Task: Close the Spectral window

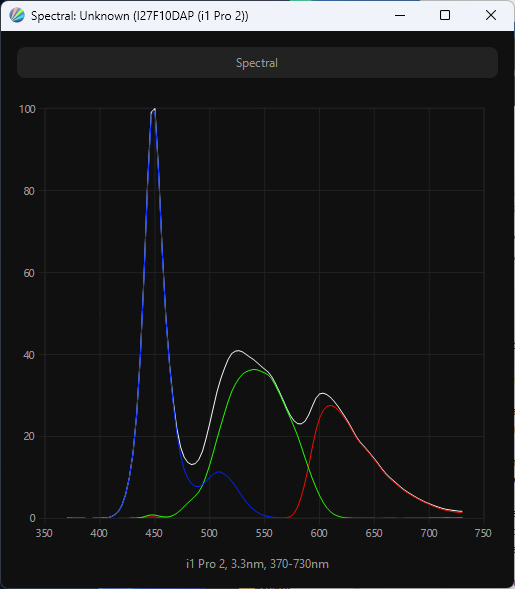Action: pos(491,16)
